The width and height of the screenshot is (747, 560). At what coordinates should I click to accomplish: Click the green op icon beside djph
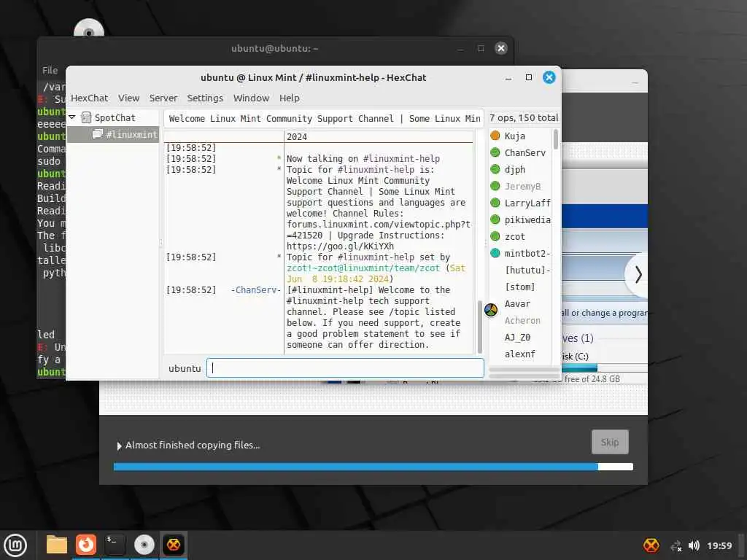(x=495, y=169)
